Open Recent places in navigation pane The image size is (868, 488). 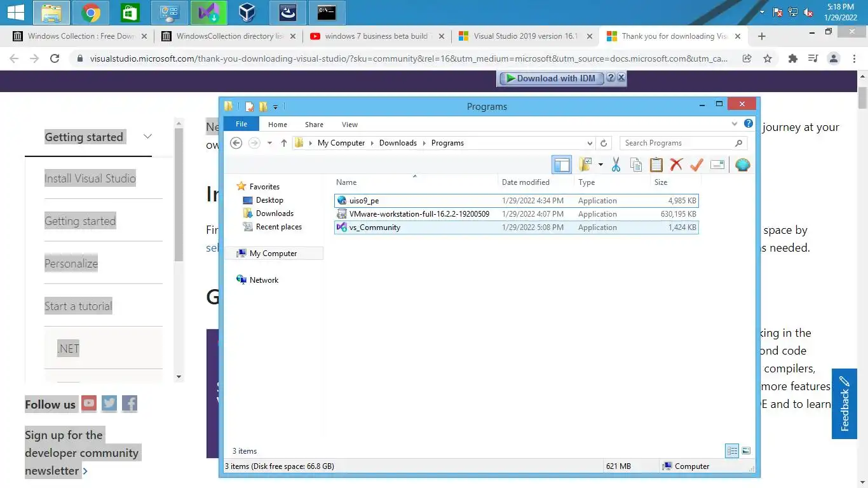tap(272, 227)
